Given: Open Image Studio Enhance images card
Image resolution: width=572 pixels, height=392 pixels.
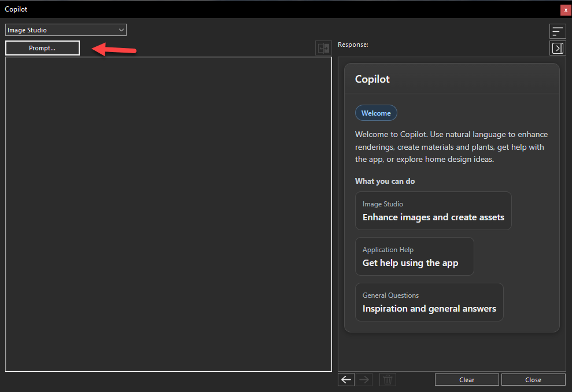Looking at the screenshot, I should point(433,211).
